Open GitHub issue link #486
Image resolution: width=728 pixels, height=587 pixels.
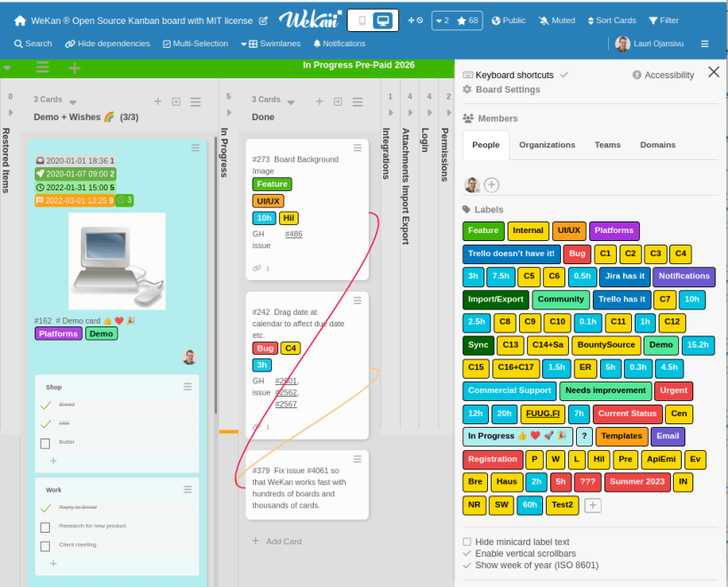click(293, 234)
